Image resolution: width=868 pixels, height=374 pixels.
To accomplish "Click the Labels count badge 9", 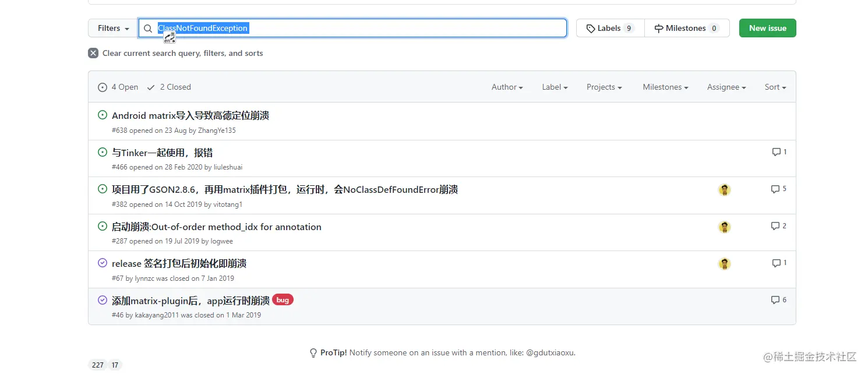I will 629,29.
